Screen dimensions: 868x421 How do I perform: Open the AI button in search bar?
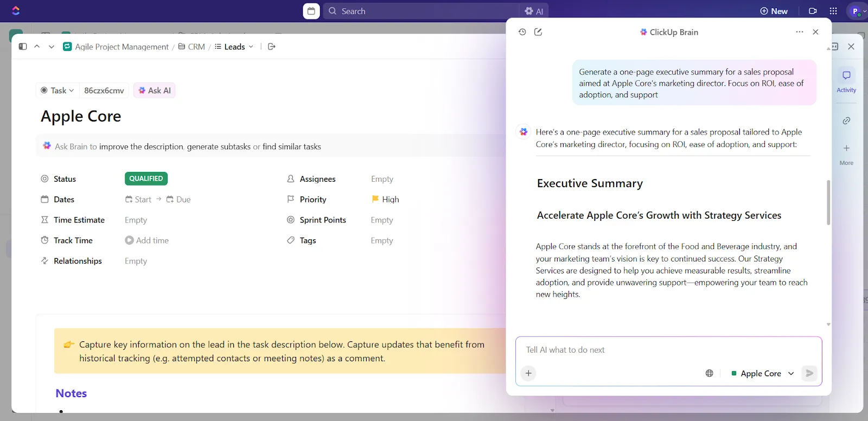point(534,11)
